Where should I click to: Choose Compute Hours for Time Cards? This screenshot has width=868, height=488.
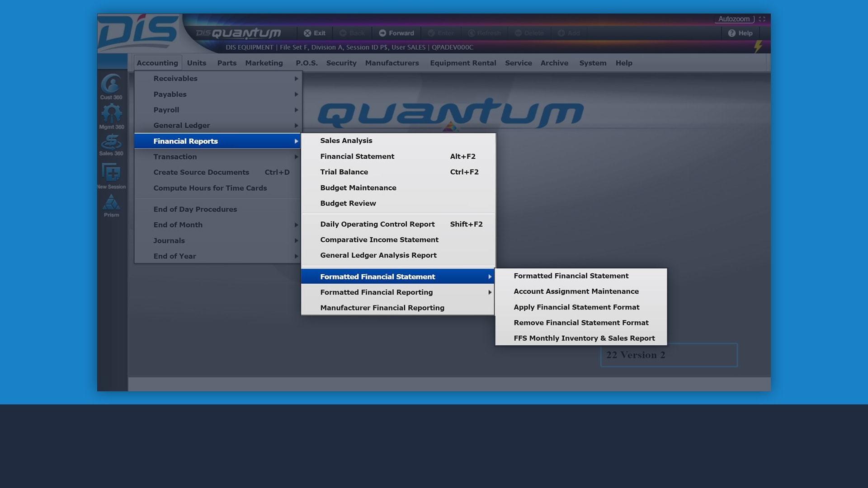click(218, 188)
